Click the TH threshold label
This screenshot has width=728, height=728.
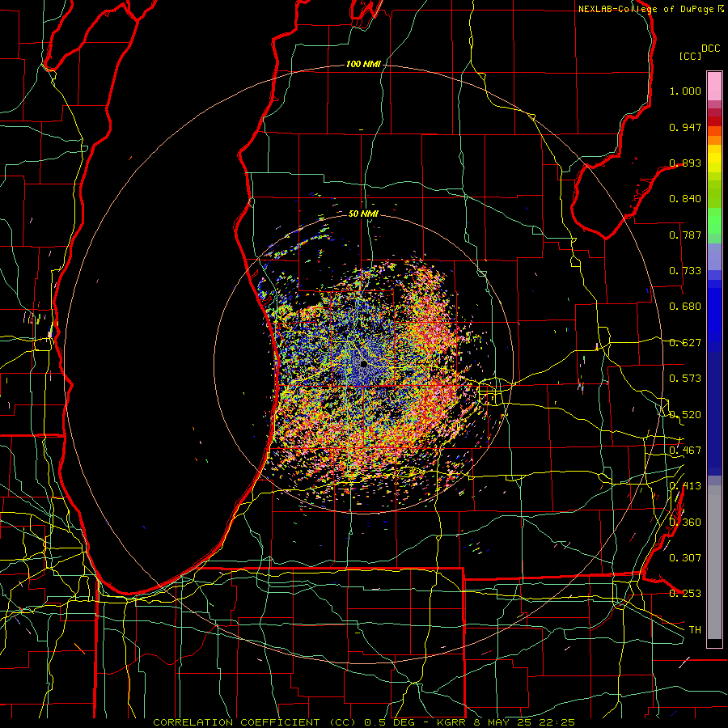[695, 630]
